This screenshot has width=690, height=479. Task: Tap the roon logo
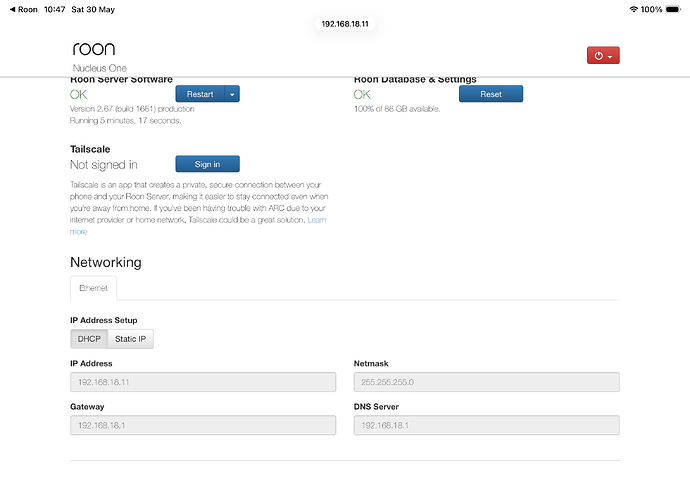94,49
